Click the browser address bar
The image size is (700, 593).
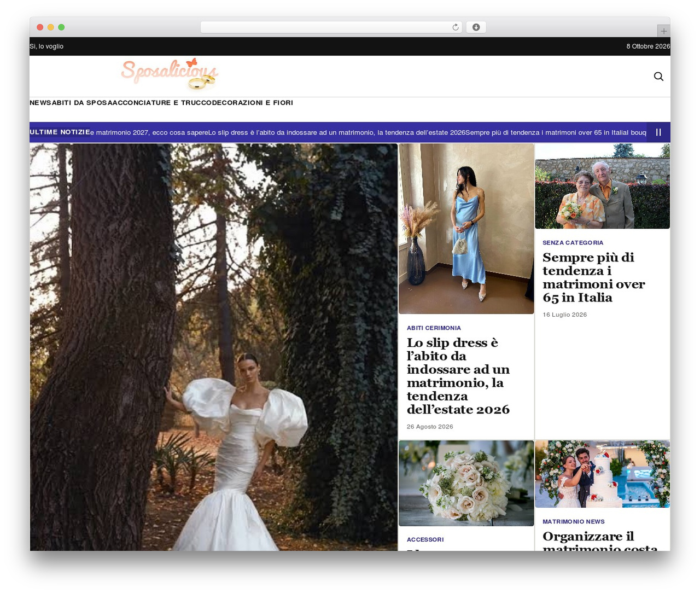tap(331, 27)
